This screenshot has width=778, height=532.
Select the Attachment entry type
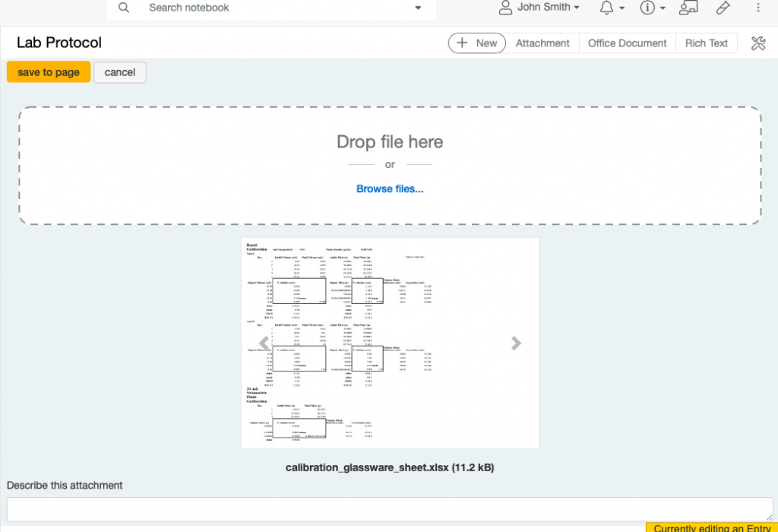pyautogui.click(x=542, y=43)
